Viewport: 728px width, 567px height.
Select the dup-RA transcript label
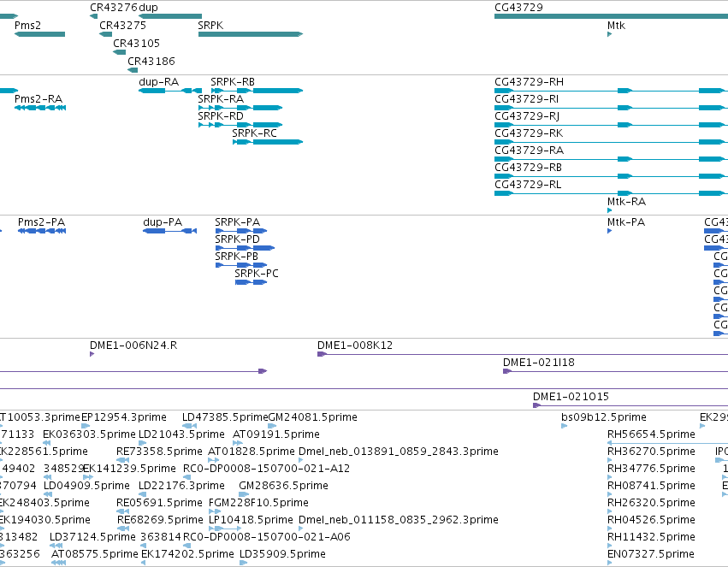pyautogui.click(x=159, y=82)
